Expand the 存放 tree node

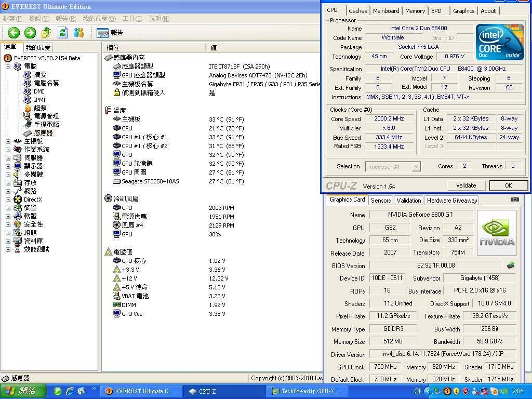8,183
